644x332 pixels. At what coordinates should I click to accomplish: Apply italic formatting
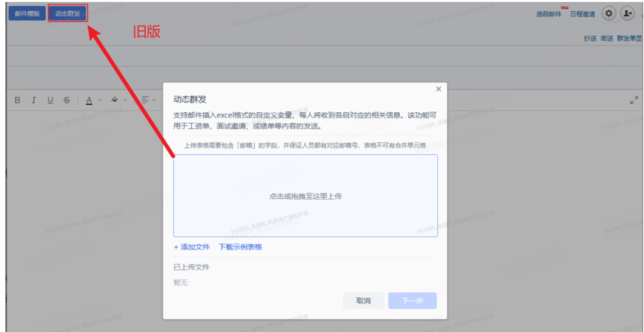click(34, 100)
